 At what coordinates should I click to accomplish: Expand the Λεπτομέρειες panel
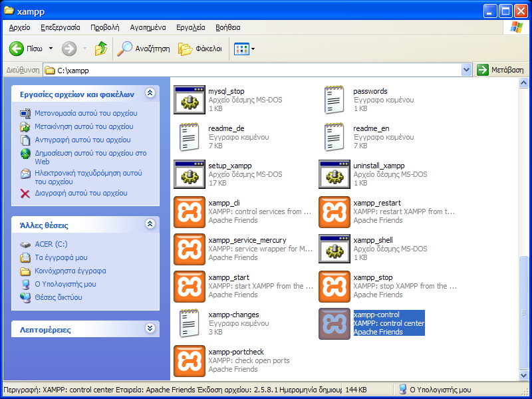150,329
